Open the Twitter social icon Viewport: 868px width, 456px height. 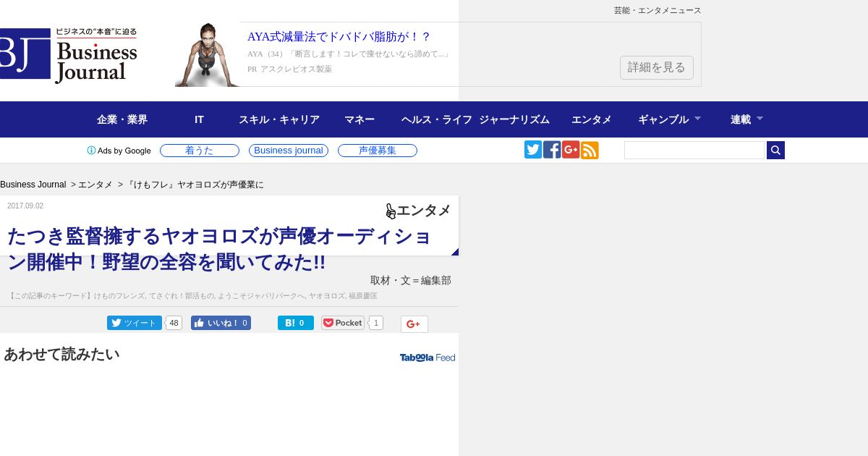click(533, 150)
